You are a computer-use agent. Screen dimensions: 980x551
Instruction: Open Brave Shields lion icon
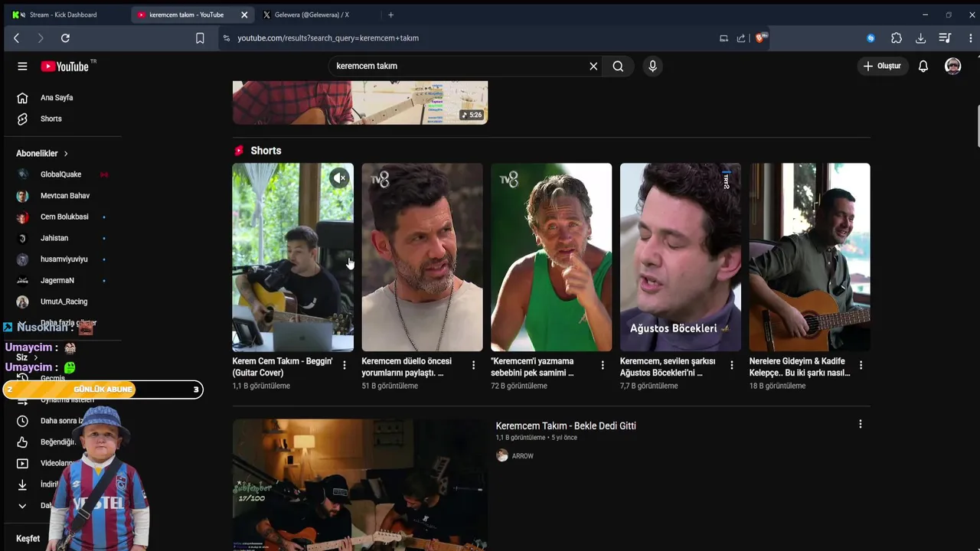click(x=760, y=38)
